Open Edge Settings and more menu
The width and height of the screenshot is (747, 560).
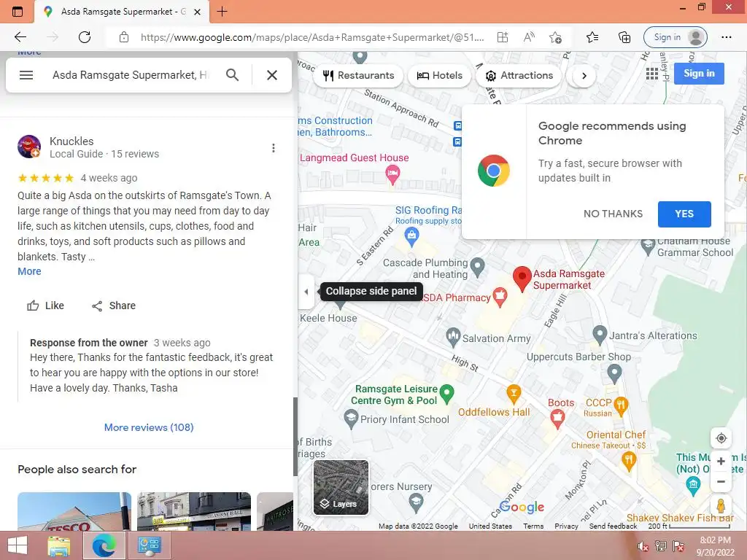coord(726,37)
